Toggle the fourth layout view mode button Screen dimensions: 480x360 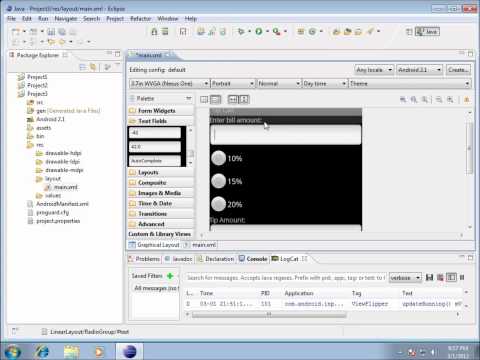(244, 99)
